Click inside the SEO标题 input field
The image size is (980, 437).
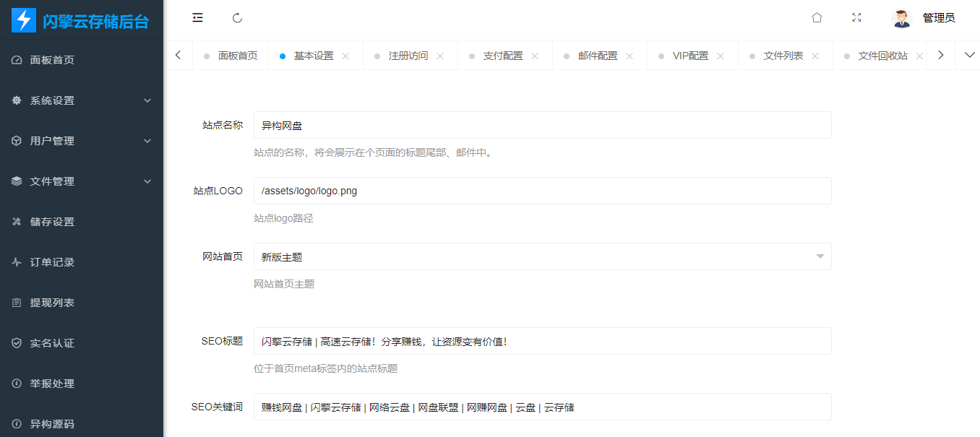[x=506, y=341]
